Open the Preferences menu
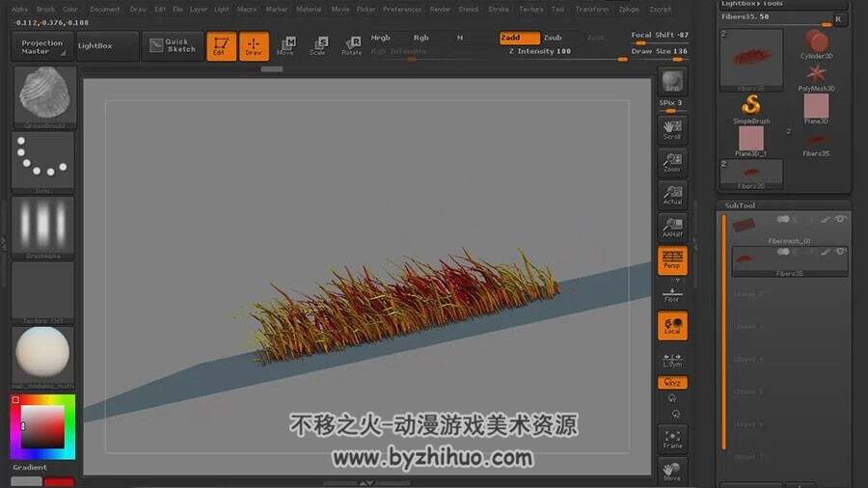 pyautogui.click(x=402, y=10)
